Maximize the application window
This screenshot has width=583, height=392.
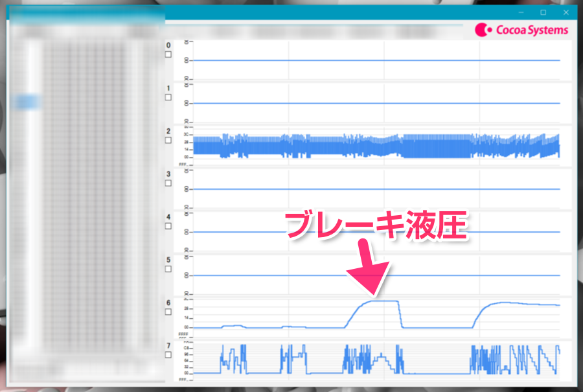tap(543, 12)
